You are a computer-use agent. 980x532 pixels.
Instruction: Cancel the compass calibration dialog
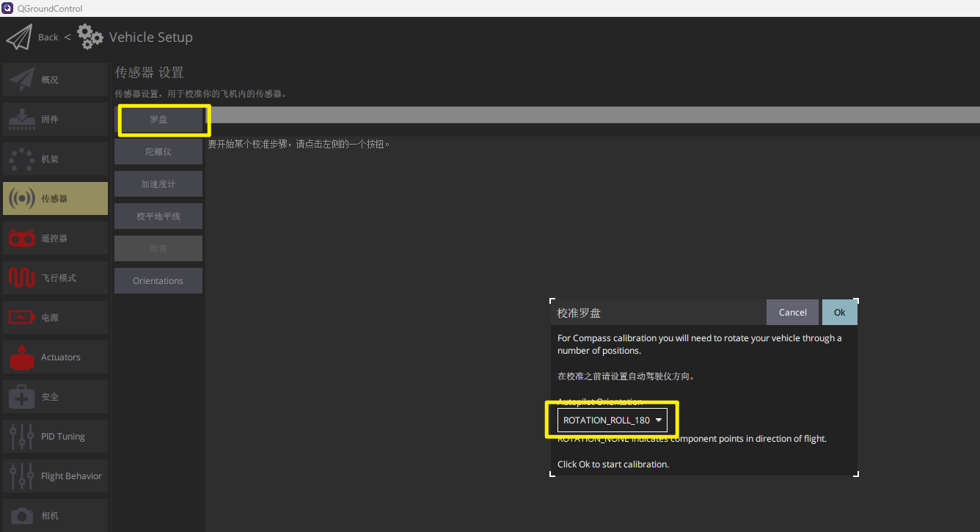792,313
